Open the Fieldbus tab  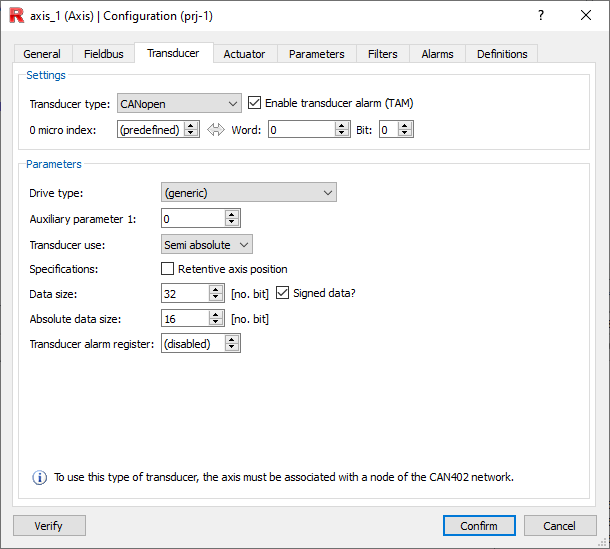tap(103, 54)
